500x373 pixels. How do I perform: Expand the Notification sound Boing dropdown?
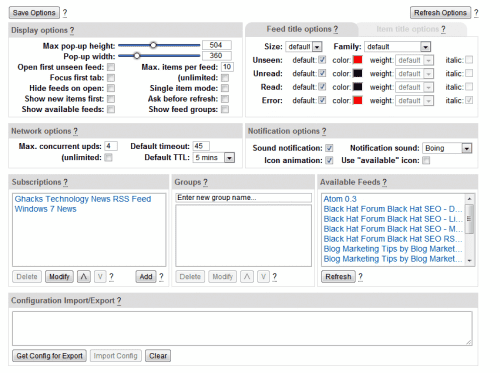click(447, 148)
